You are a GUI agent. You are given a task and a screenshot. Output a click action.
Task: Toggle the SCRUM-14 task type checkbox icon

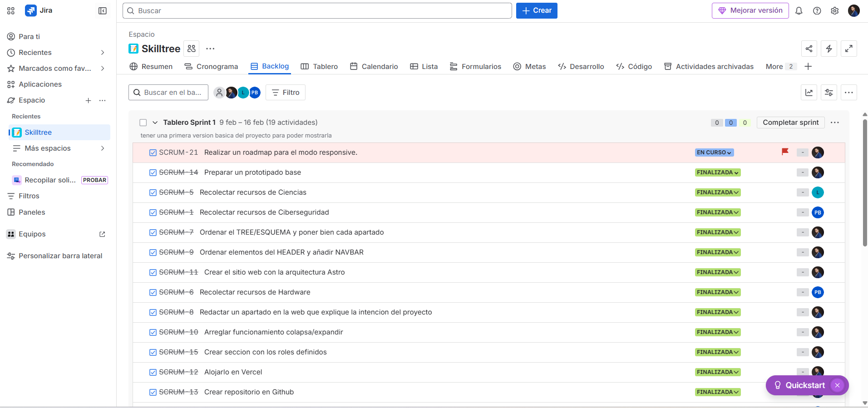153,172
